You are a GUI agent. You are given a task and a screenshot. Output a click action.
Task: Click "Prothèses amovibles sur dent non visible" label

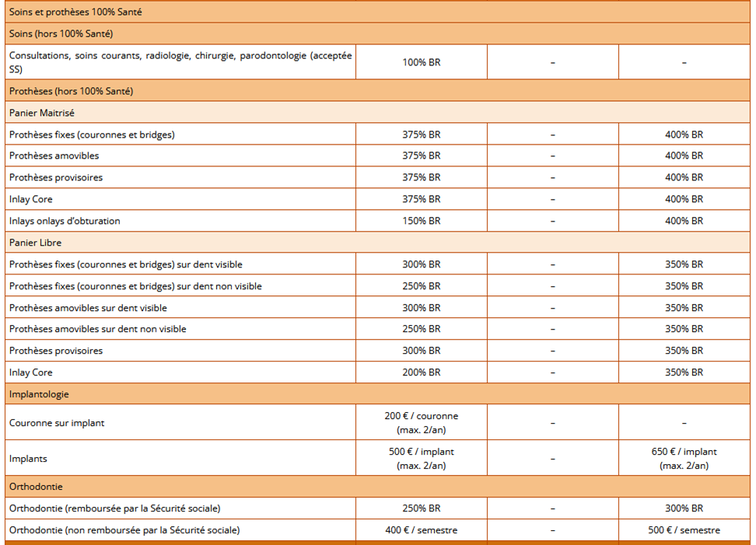click(x=97, y=329)
